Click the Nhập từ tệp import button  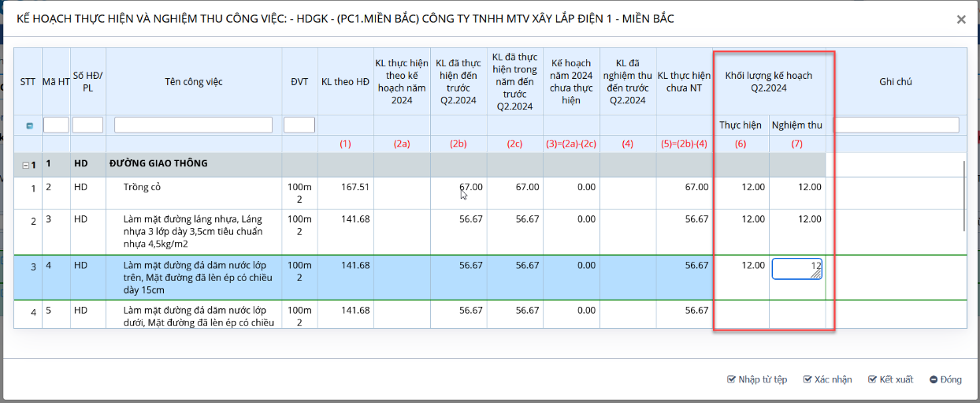756,379
